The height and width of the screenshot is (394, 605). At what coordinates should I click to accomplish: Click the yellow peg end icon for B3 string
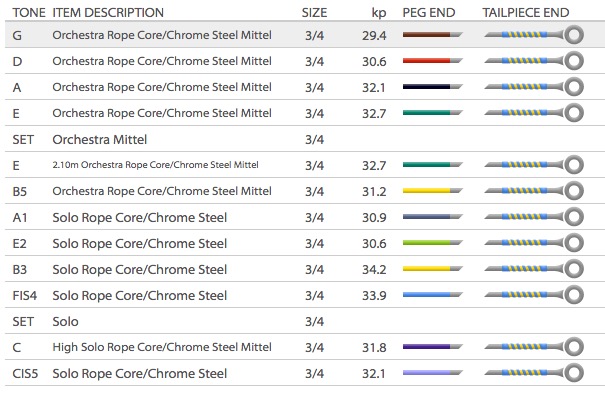point(432,269)
